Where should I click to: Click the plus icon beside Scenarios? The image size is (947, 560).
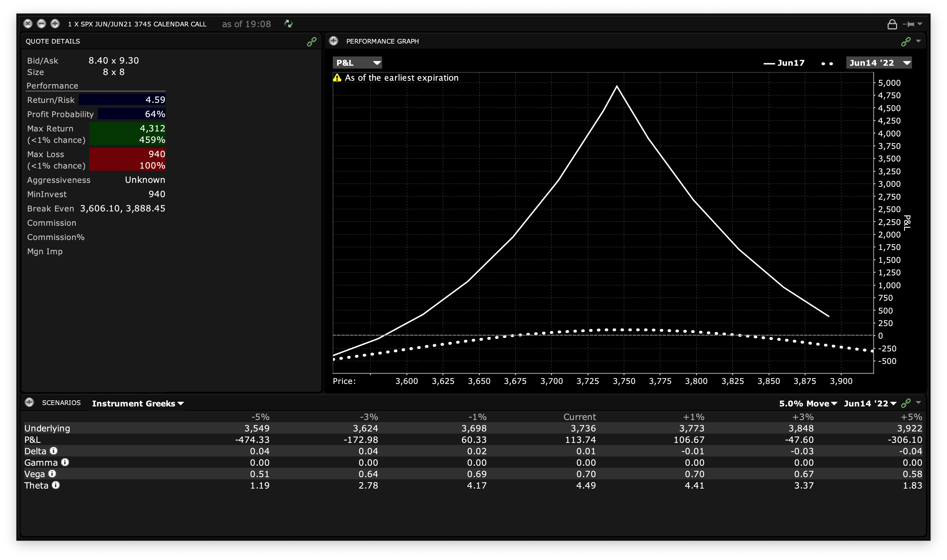(29, 402)
